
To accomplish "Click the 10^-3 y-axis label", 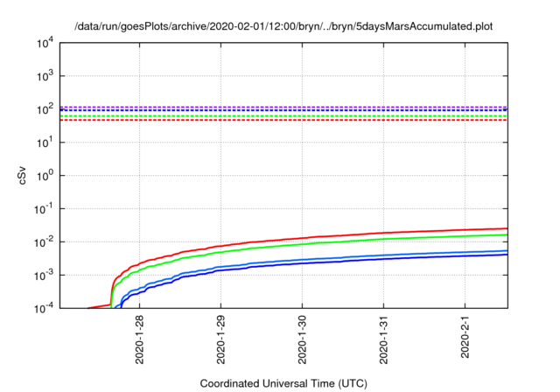I will pos(43,276).
